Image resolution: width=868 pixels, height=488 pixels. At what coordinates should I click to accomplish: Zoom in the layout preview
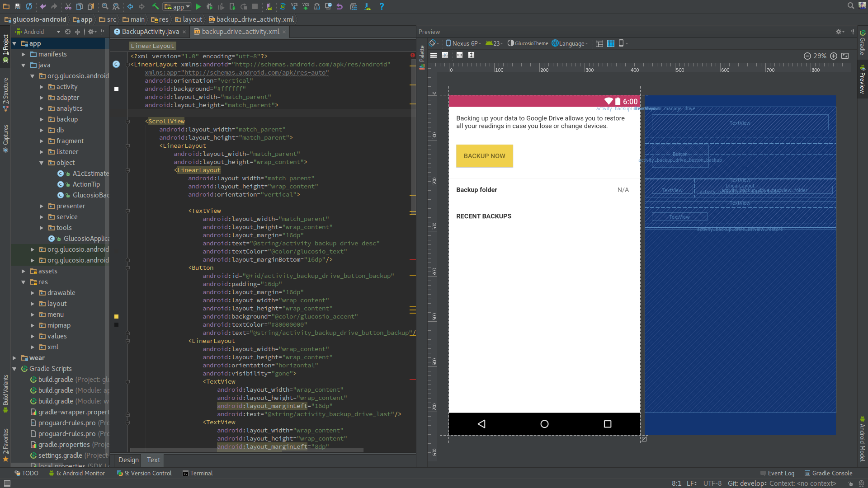[x=833, y=56]
